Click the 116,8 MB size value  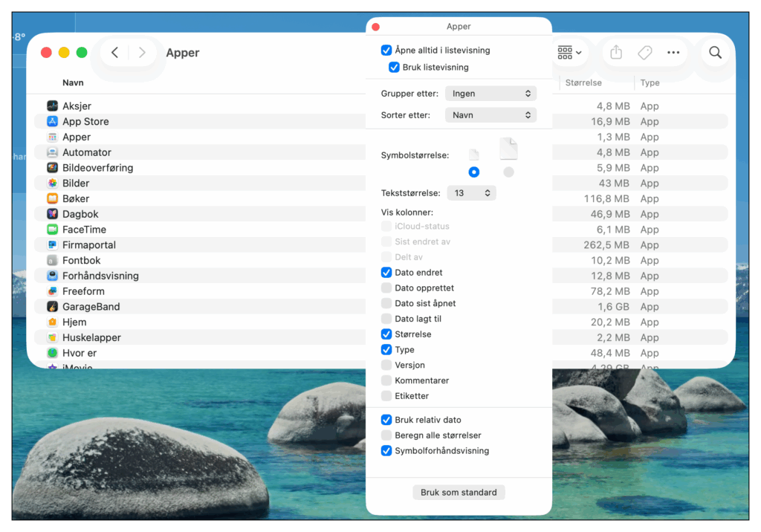(606, 198)
